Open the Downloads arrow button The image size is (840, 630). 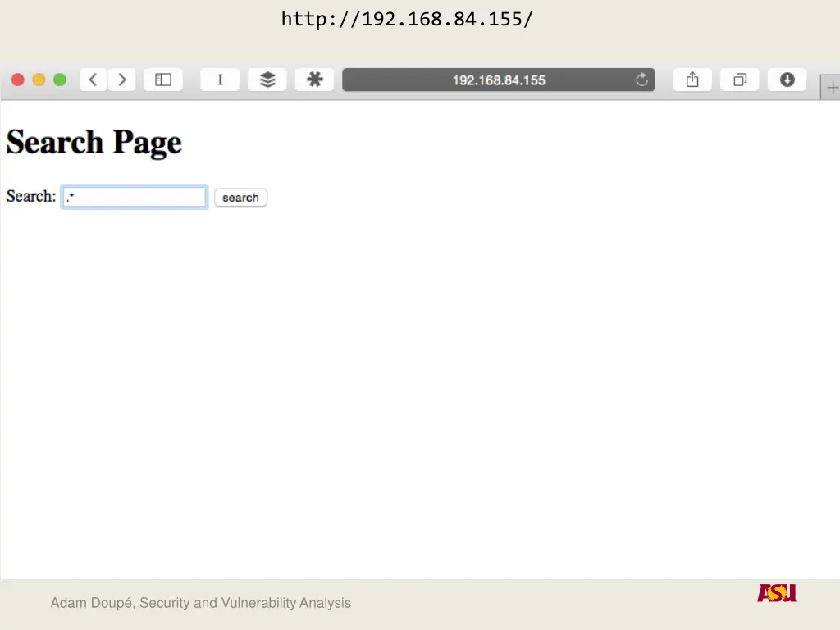click(787, 80)
